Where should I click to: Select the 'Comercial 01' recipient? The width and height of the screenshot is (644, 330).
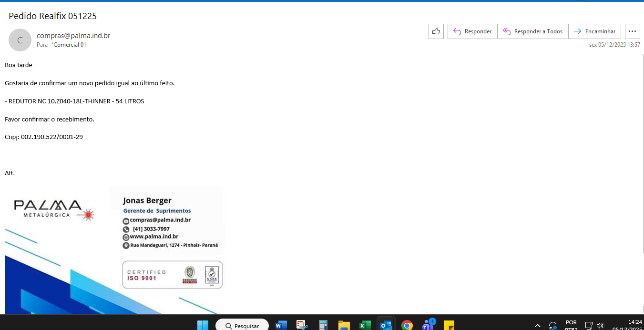[70, 45]
